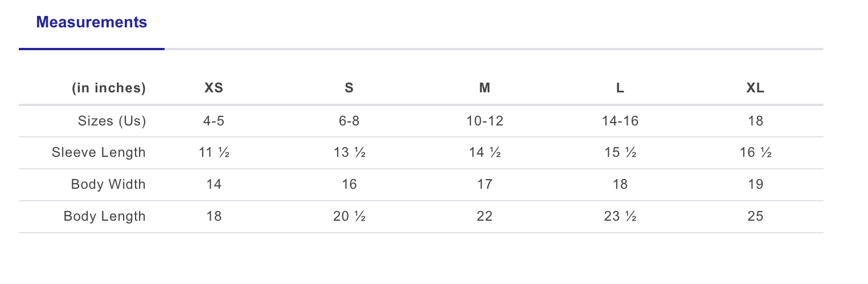This screenshot has width=868, height=284.
Task: Open the Measurements tab
Action: point(92,22)
